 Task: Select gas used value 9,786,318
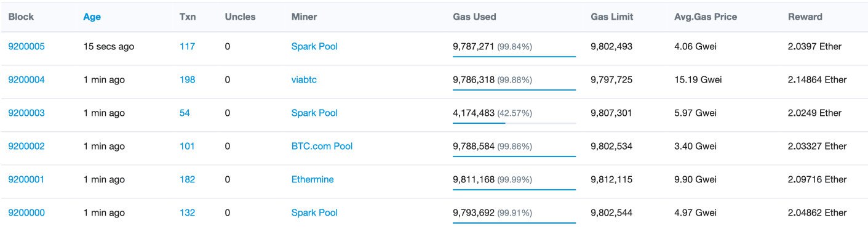click(x=474, y=79)
